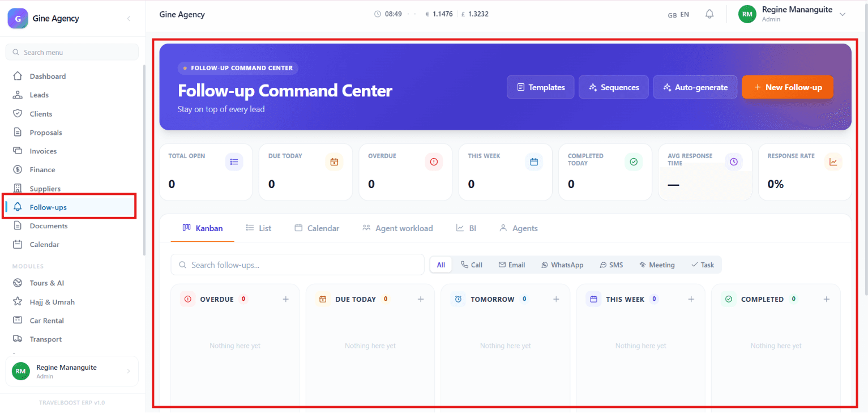Click the Suppliers building icon
868x413 pixels.
click(x=18, y=188)
